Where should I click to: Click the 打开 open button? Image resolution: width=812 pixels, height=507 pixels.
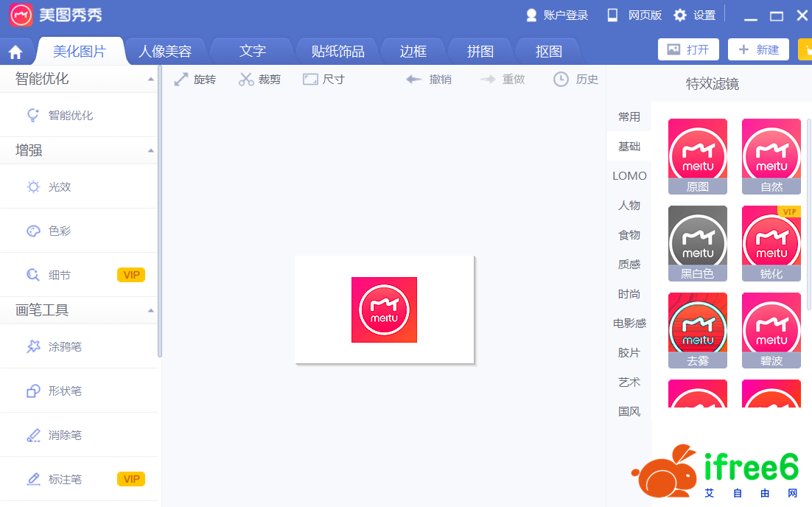[x=688, y=49]
